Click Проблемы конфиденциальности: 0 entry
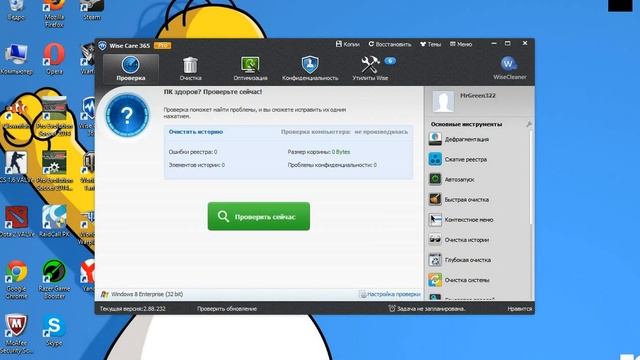640x360 pixels. [332, 165]
